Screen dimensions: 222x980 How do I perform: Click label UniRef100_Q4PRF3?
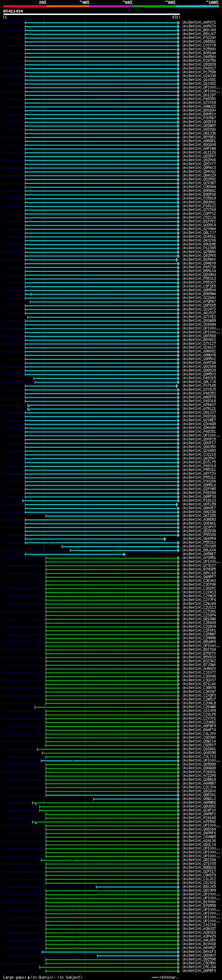coord(199,971)
